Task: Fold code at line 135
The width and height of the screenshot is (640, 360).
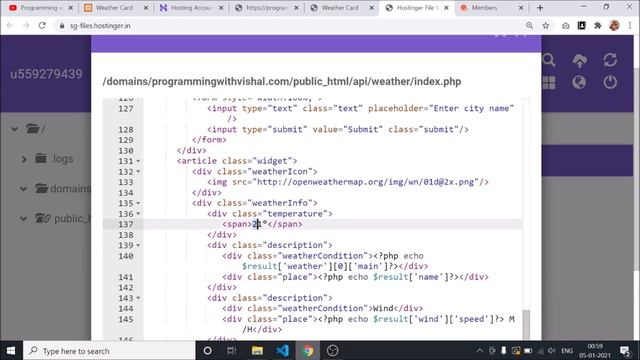Action: click(x=138, y=203)
